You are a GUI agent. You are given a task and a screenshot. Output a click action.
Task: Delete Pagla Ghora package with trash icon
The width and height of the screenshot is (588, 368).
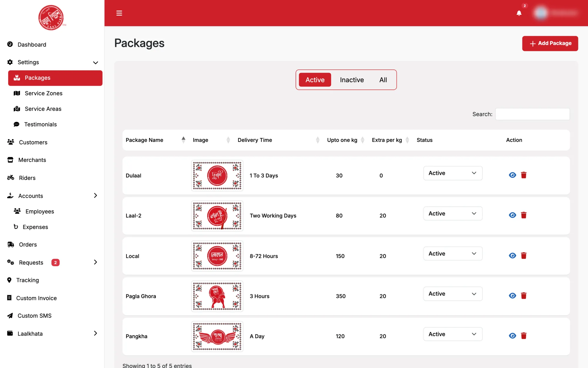524,296
